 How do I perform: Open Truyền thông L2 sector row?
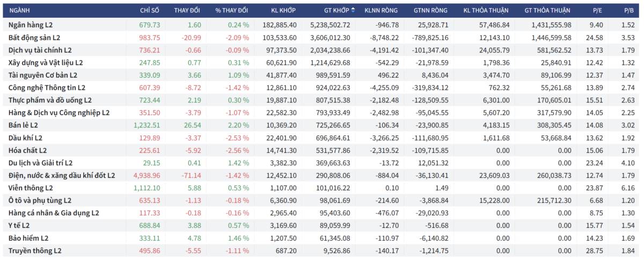pyautogui.click(x=322, y=250)
